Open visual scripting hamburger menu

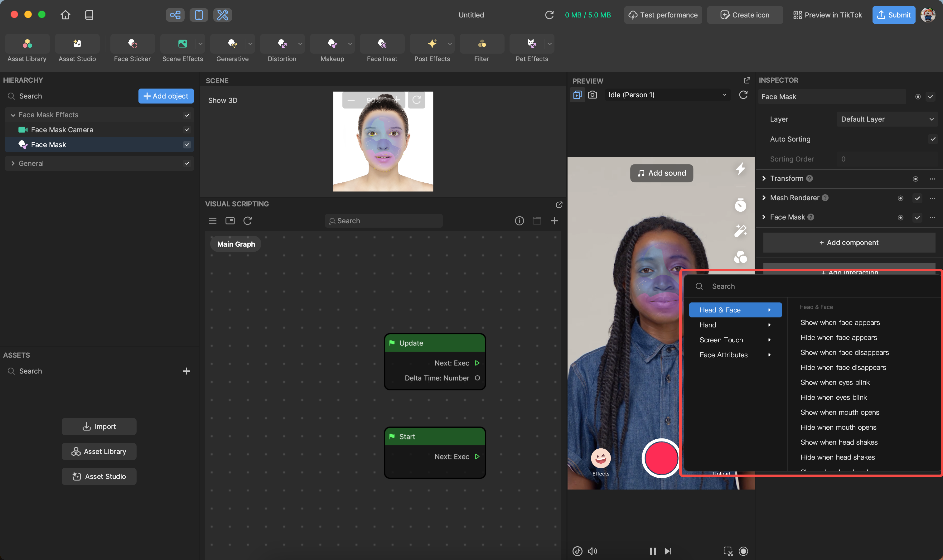tap(213, 221)
